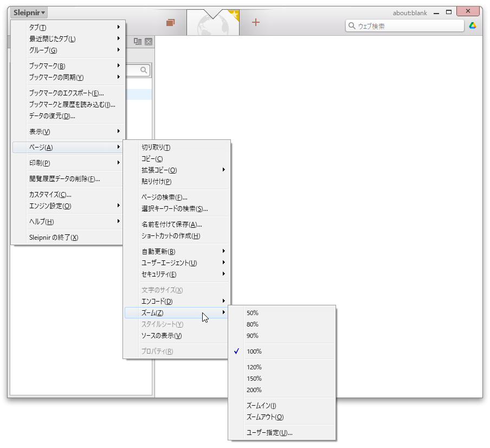
Task: Expand the エンコード(D) submenu
Action: pyautogui.click(x=177, y=302)
